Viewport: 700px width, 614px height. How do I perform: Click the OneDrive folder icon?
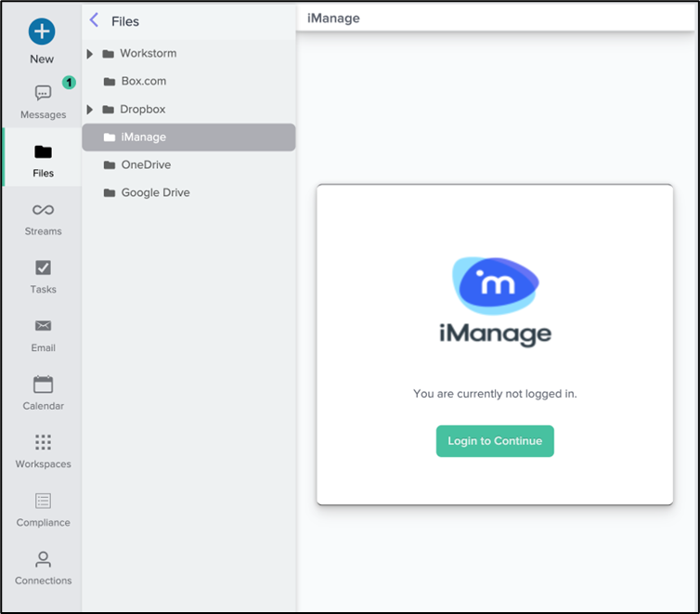coord(110,165)
